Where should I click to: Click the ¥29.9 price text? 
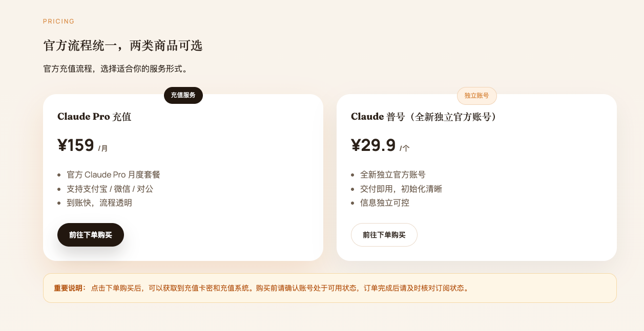pyautogui.click(x=372, y=145)
